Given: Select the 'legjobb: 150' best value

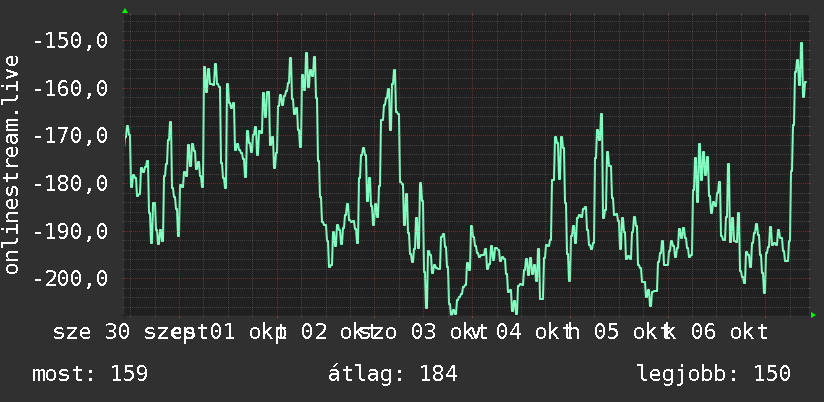Looking at the screenshot, I should coord(714,374).
